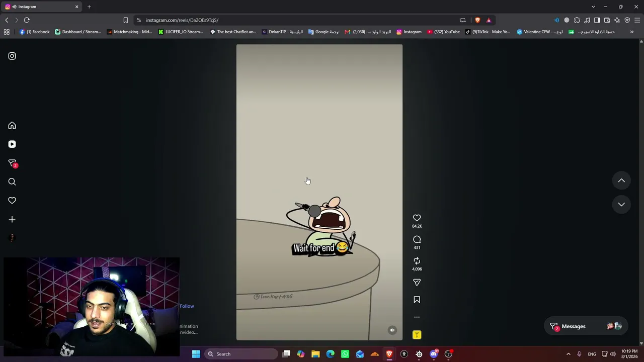Go to the Instagram Home feed icon
Image resolution: width=644 pixels, height=362 pixels.
[12, 126]
